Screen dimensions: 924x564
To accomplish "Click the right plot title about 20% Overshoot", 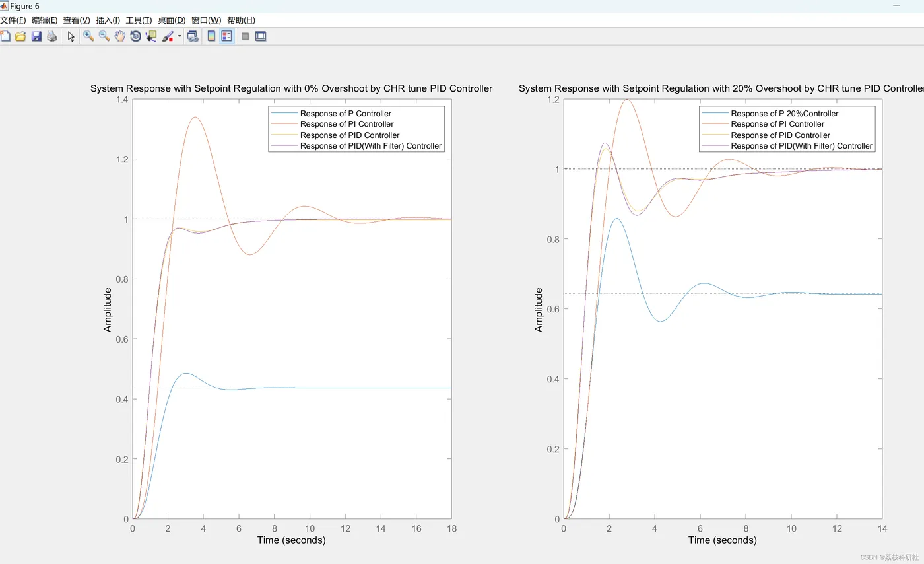I will coord(721,88).
